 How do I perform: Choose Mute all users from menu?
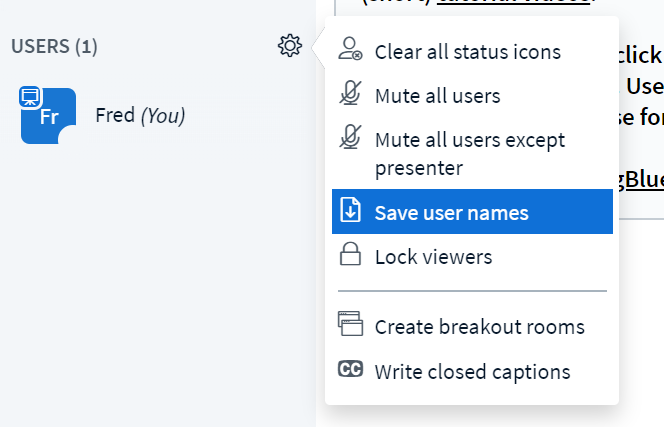click(437, 96)
